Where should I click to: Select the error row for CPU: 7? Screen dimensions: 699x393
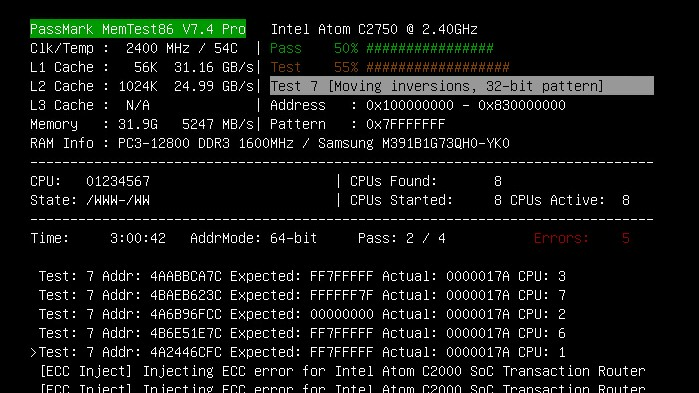click(x=302, y=295)
